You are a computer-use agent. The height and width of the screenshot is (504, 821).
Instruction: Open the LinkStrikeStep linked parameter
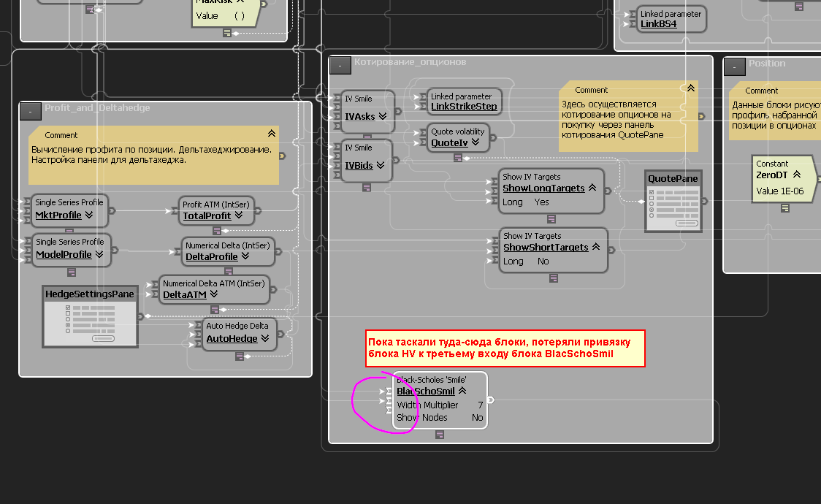tap(464, 106)
